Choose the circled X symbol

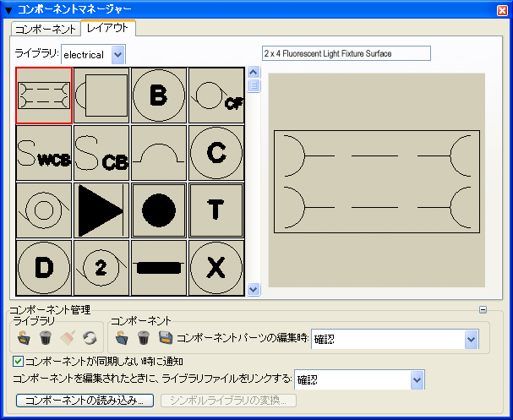(x=216, y=268)
